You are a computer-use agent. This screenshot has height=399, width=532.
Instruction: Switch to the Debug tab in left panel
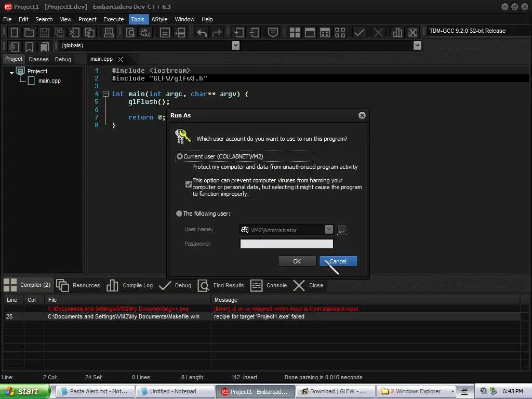[x=63, y=59]
